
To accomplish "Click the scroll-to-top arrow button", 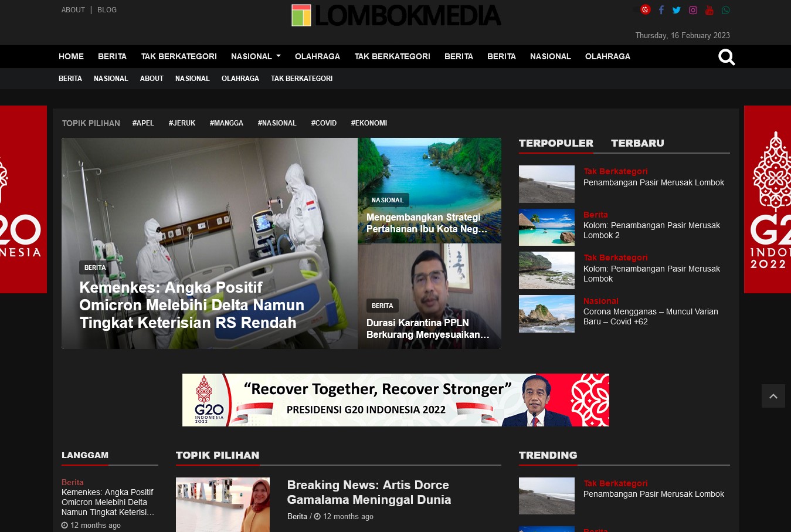I will pos(773,397).
